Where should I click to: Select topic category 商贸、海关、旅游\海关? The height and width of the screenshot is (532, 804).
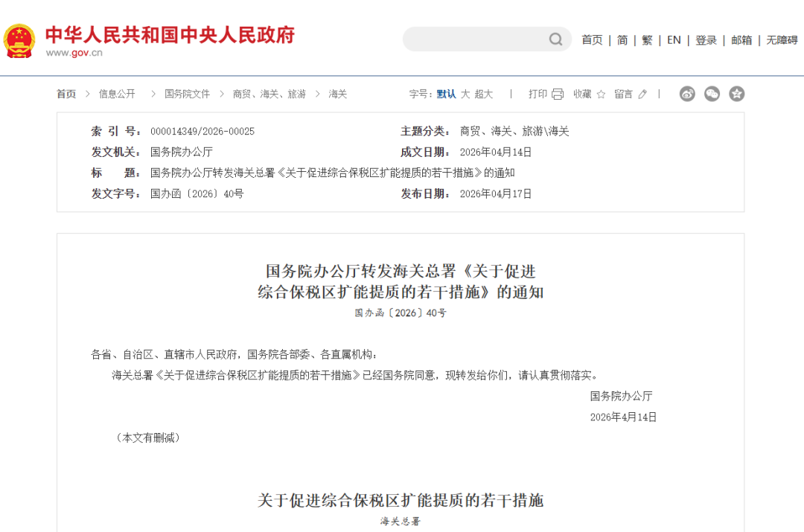click(x=514, y=131)
